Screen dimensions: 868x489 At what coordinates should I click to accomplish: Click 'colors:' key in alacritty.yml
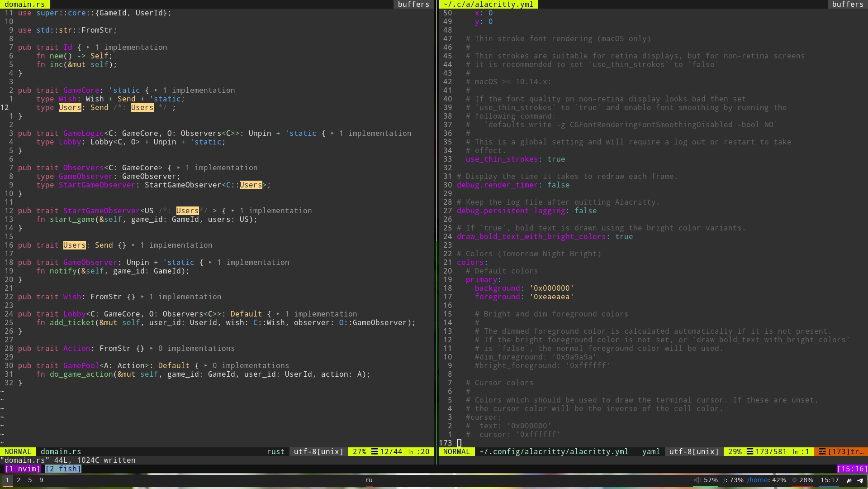(x=473, y=262)
